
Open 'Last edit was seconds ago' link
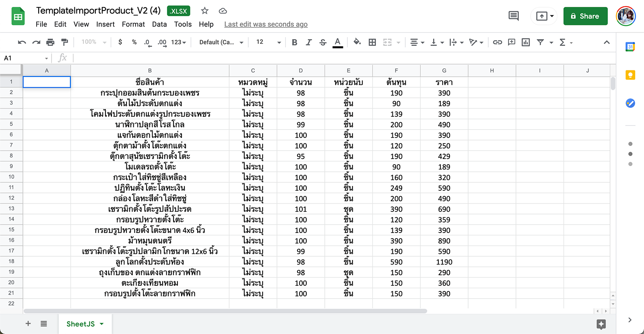click(266, 24)
